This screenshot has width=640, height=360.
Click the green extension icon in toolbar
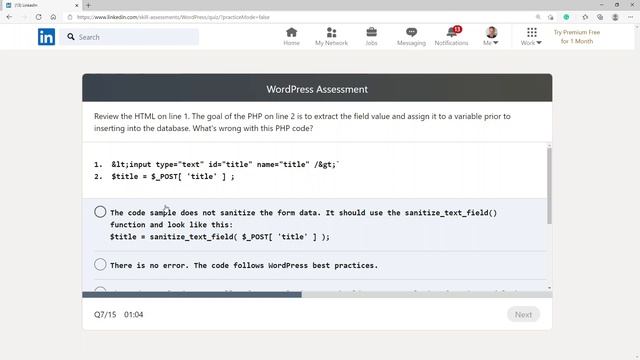[566, 17]
